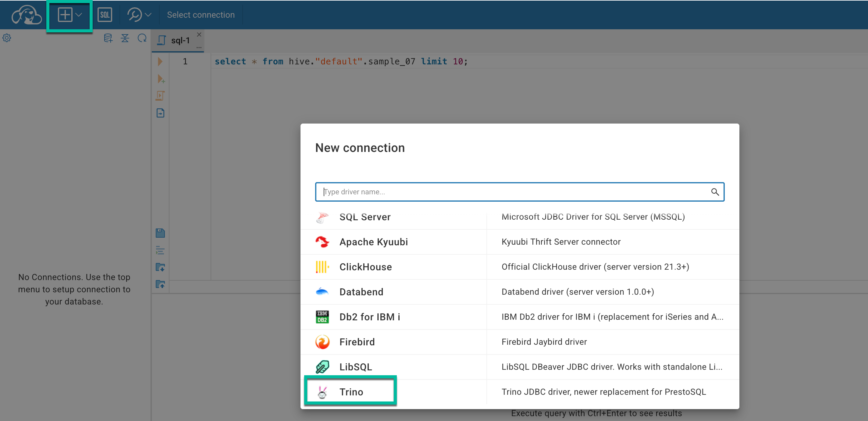Select the Trino driver from list
The width and height of the screenshot is (868, 421).
click(351, 392)
